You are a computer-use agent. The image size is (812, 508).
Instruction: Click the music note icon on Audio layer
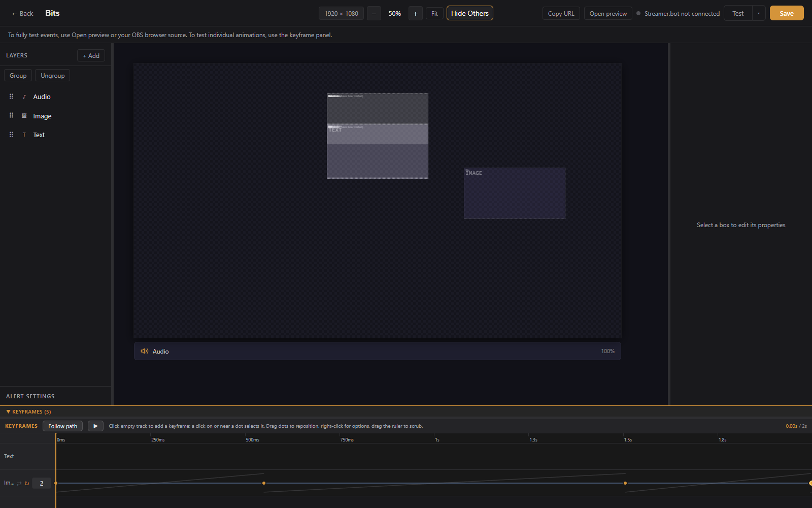click(24, 97)
